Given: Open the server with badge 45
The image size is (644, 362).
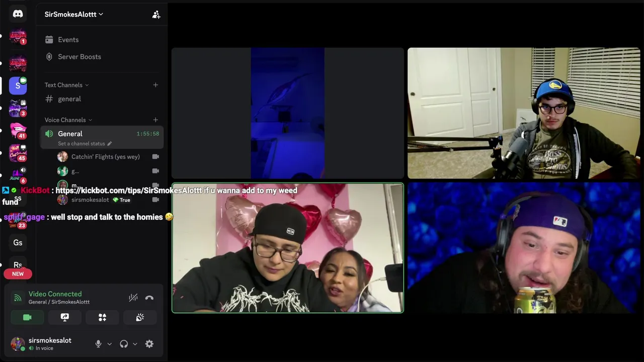Looking at the screenshot, I should (18, 152).
